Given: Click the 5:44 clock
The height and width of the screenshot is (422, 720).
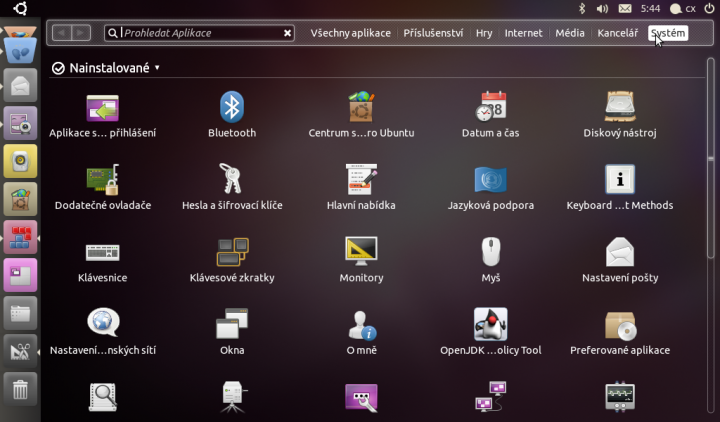Looking at the screenshot, I should click(x=650, y=8).
